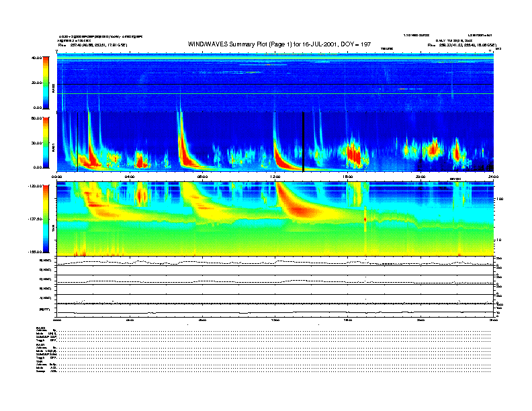This screenshot has height=411, width=532.
Task: Click the 24:00 time axis label
Action: (x=492, y=177)
